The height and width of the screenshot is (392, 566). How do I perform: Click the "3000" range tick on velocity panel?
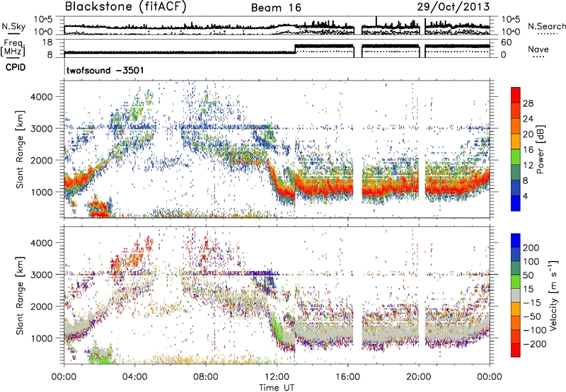click(x=41, y=275)
